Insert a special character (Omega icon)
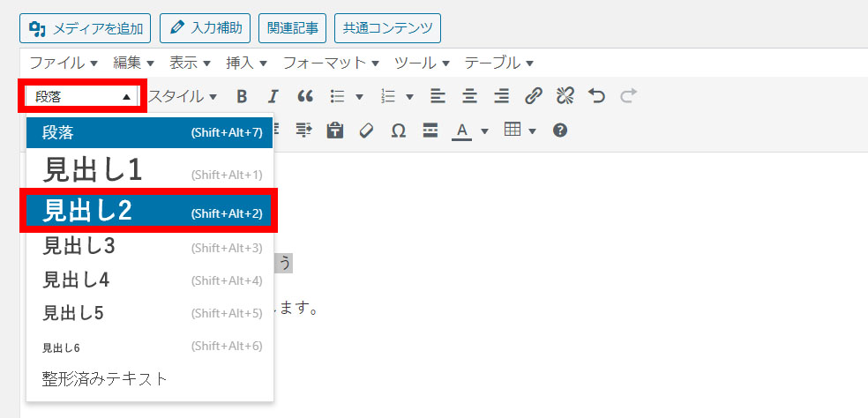The height and width of the screenshot is (418, 868). (x=399, y=131)
